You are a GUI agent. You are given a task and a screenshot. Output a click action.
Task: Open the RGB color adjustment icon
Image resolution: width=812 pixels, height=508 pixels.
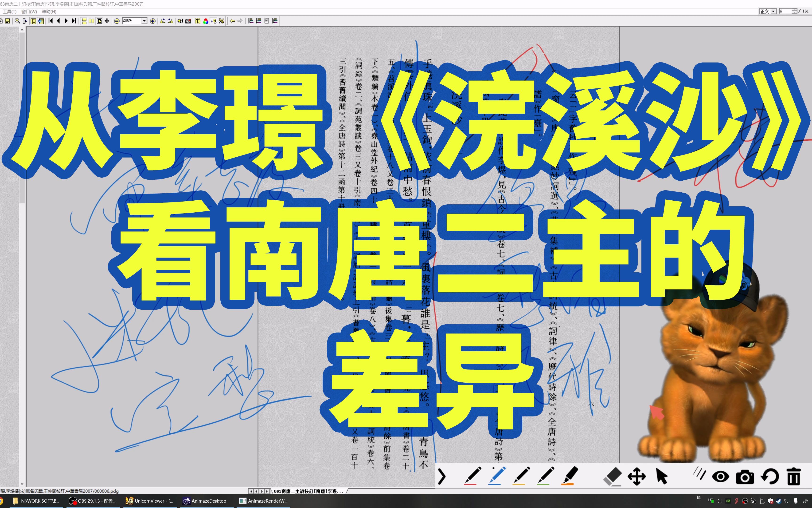click(206, 21)
